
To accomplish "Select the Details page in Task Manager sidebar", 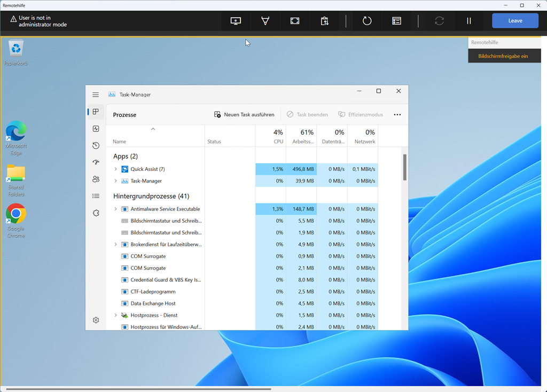I will (96, 196).
